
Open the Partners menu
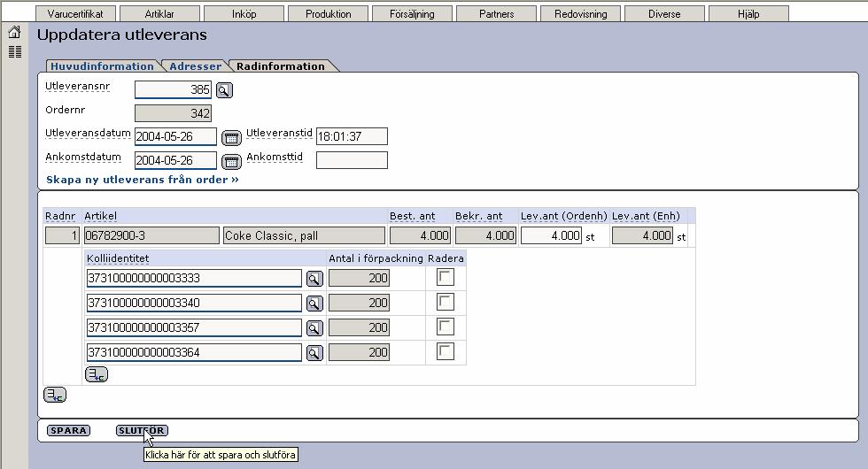point(496,14)
